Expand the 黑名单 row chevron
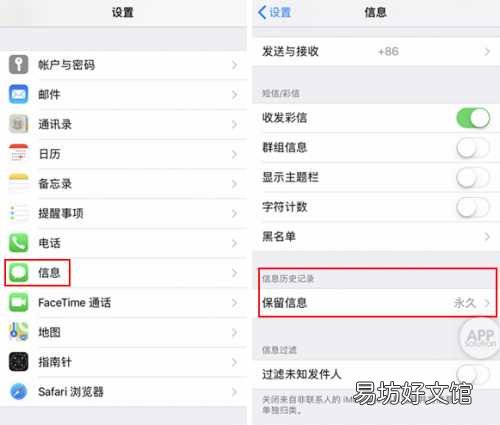The image size is (500, 425). point(487,237)
